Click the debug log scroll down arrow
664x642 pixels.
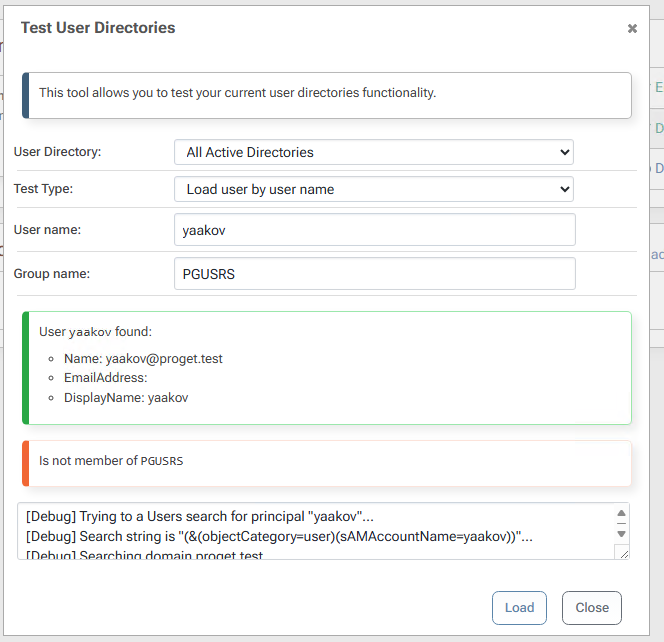tap(620, 534)
